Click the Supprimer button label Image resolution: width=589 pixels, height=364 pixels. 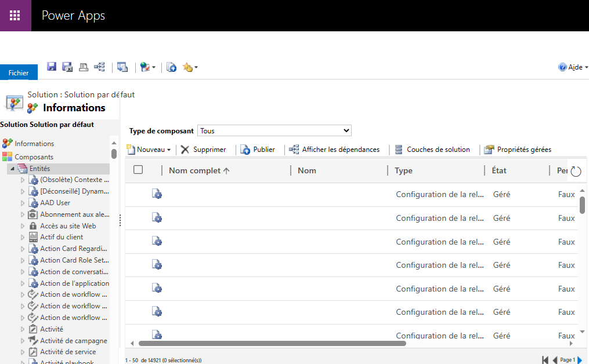click(x=209, y=150)
